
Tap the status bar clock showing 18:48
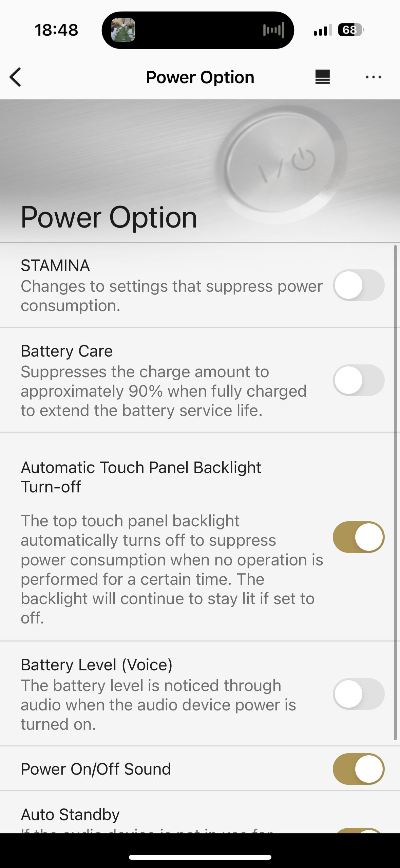click(56, 30)
